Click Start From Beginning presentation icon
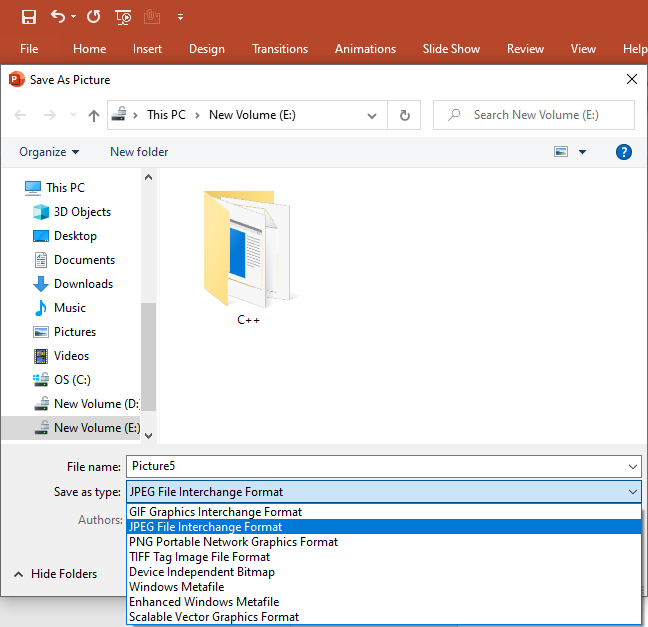The height and width of the screenshot is (627, 648). coord(123,17)
